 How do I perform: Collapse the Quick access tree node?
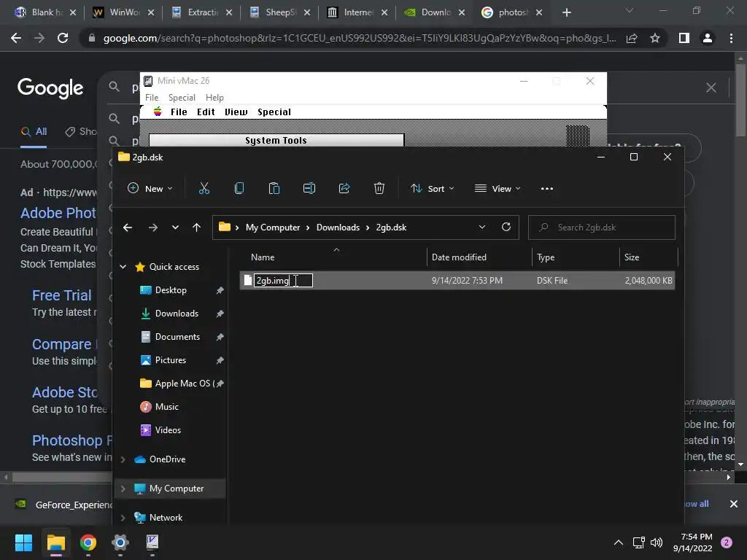click(x=123, y=267)
